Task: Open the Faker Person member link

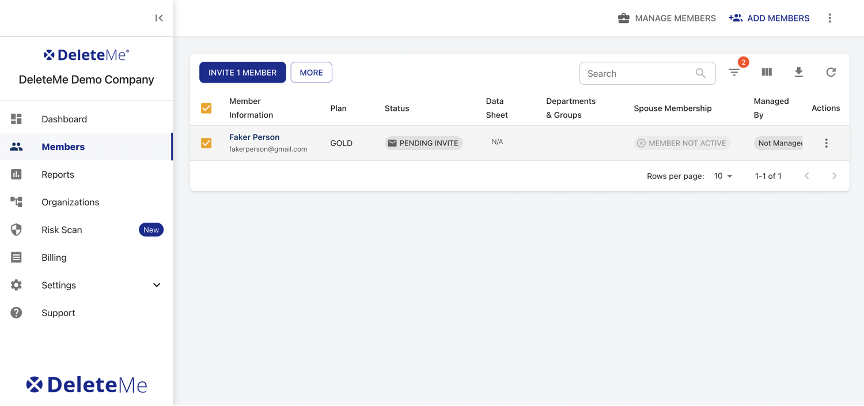Action: point(254,137)
